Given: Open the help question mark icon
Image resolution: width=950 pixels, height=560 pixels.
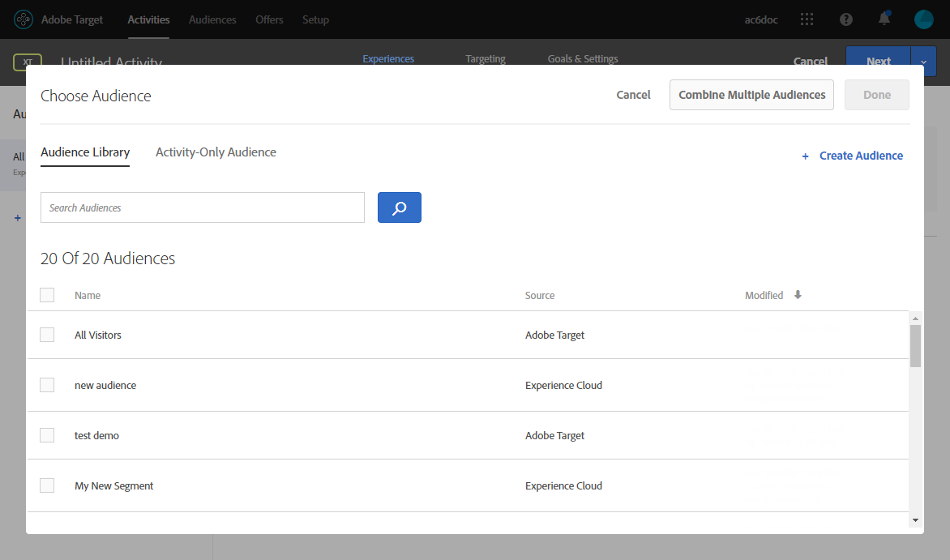Looking at the screenshot, I should [846, 19].
